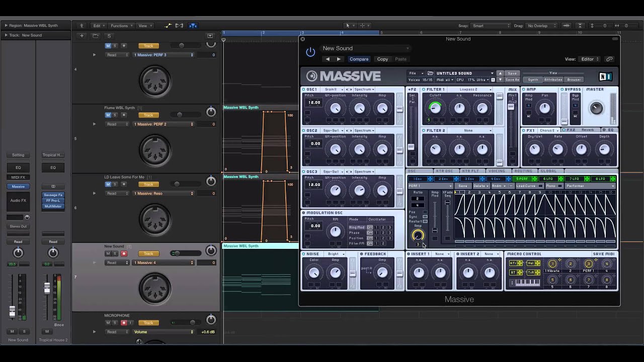
Task: Turn Ring Mod to Off
Action: click(x=370, y=227)
